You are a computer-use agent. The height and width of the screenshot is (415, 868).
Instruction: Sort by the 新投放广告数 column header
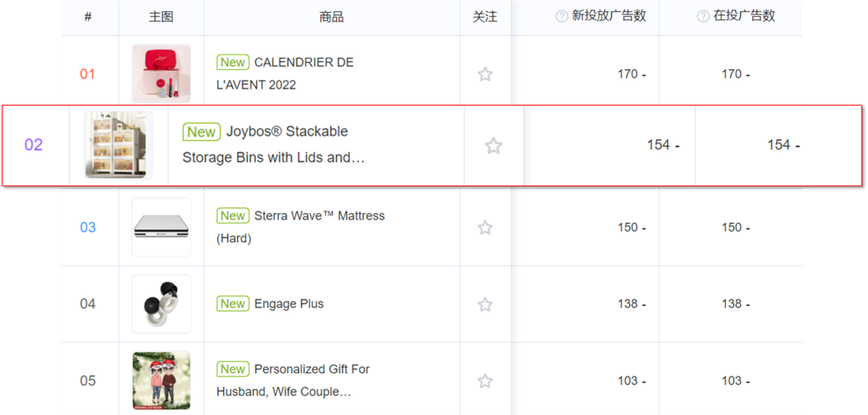[x=609, y=16]
